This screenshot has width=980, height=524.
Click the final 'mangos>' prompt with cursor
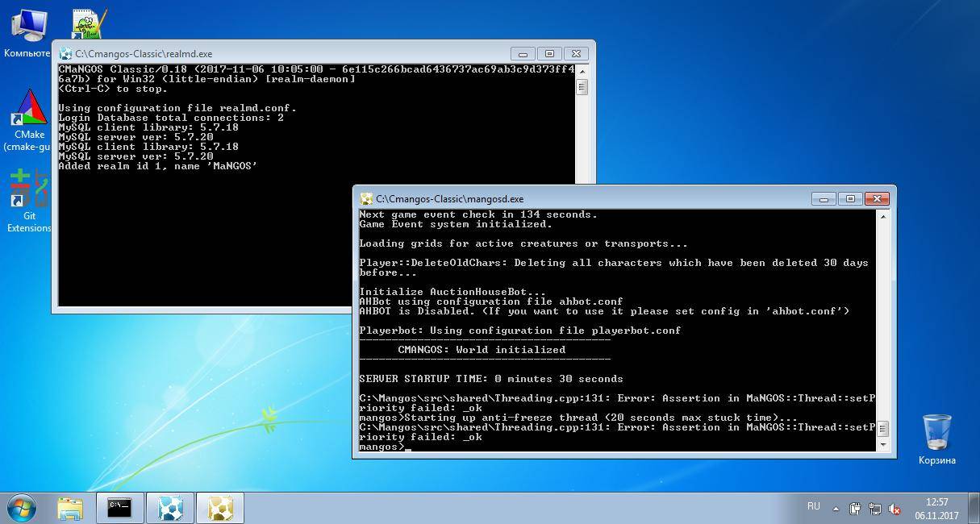[x=385, y=447]
